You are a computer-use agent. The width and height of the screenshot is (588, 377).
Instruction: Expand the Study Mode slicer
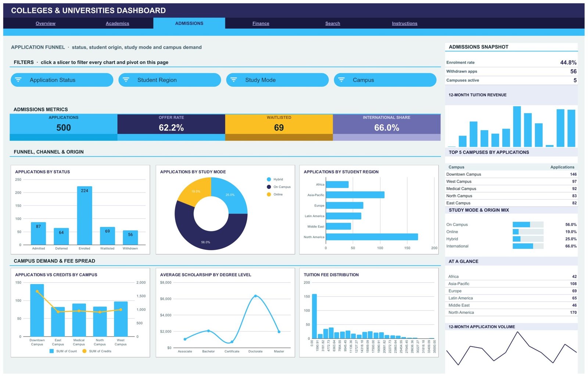click(x=277, y=80)
